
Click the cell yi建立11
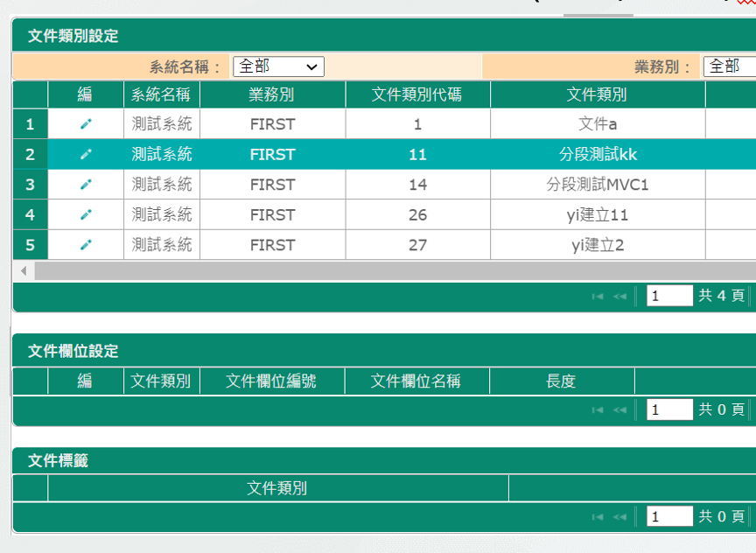[598, 214]
